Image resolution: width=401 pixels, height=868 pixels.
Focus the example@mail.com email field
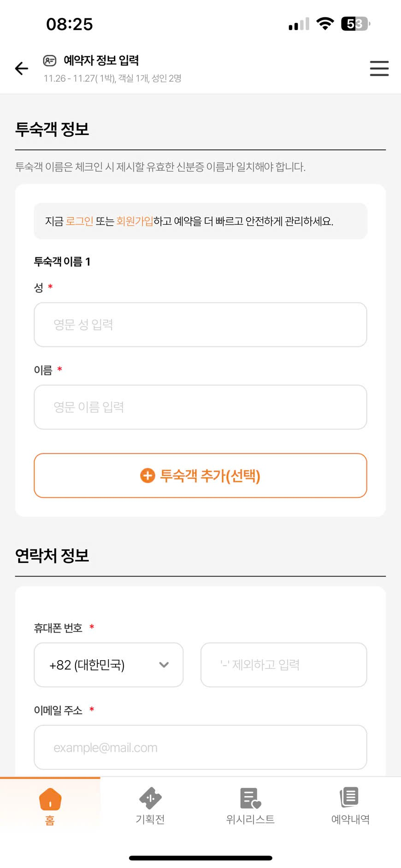pyautogui.click(x=200, y=747)
